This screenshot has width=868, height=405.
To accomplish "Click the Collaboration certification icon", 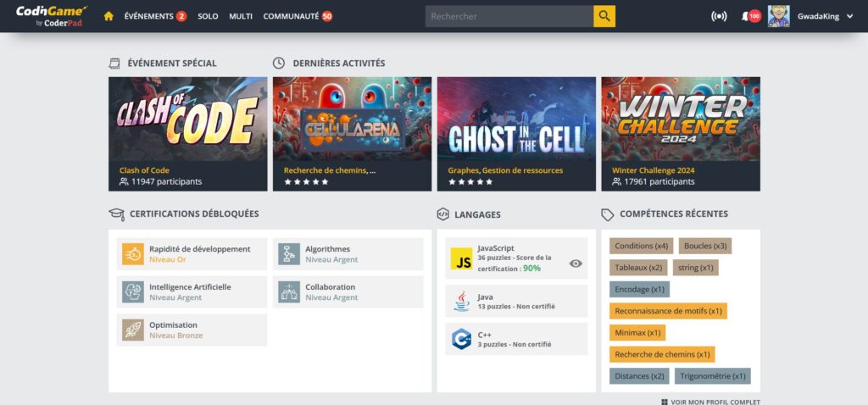I will [x=289, y=292].
